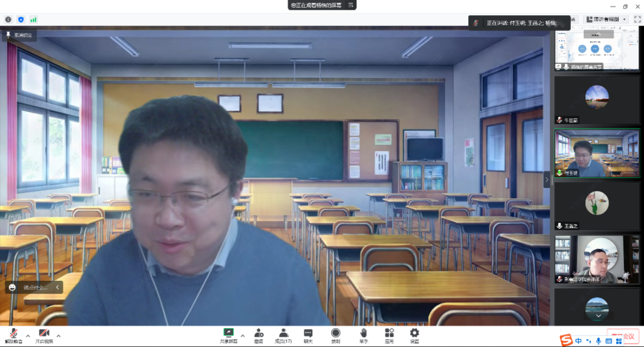Expand video options arrow beside the camera
644x347 pixels.
tap(59, 336)
